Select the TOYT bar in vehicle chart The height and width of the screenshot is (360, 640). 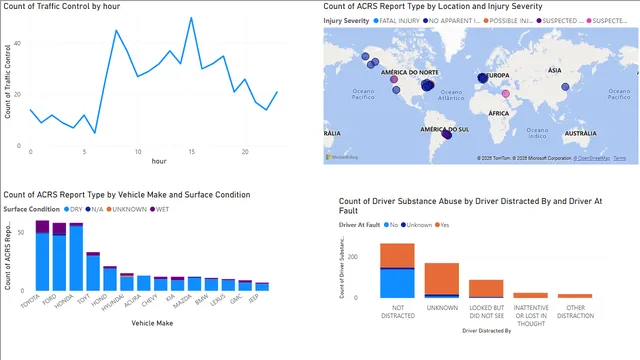(x=93, y=271)
